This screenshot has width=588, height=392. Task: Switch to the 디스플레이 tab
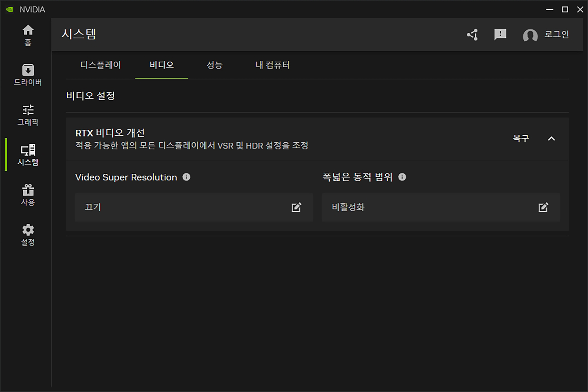101,65
